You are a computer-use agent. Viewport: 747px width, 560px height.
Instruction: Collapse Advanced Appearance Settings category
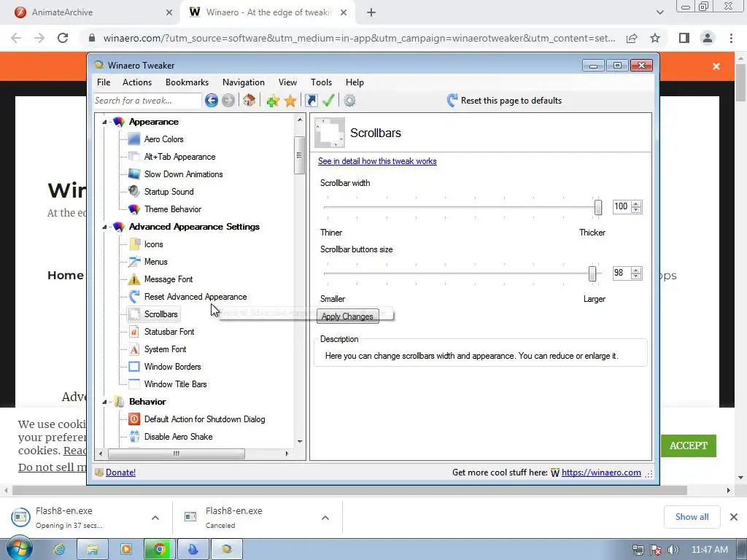(104, 227)
